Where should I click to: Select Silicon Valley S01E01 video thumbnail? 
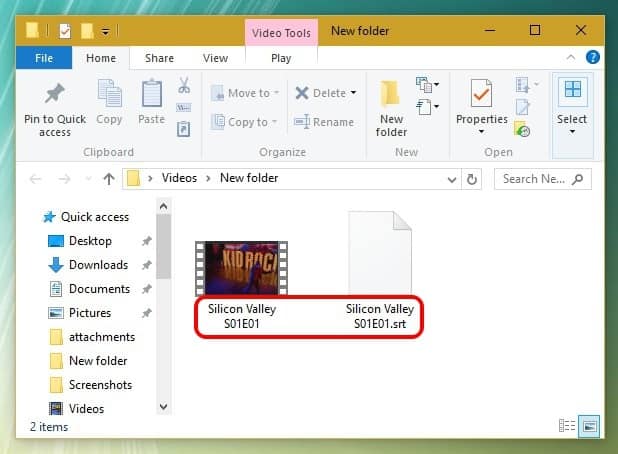coord(241,268)
